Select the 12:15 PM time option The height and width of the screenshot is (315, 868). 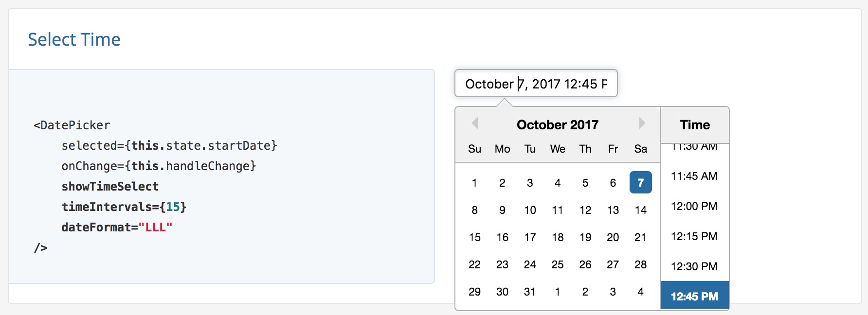[694, 236]
